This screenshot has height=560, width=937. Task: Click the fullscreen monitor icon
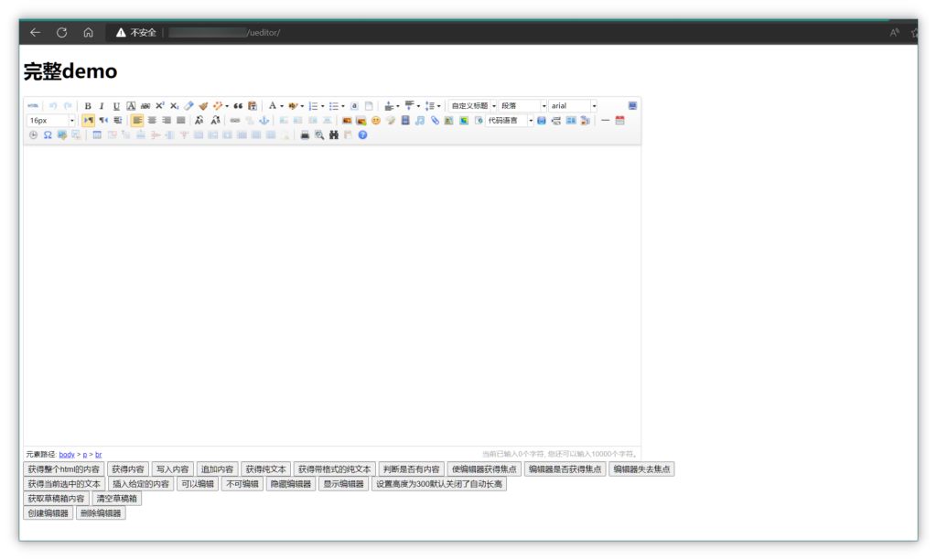[x=632, y=106]
